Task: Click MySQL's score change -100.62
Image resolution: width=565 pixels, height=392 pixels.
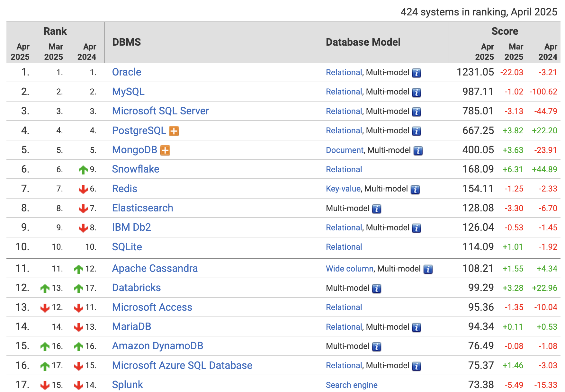Action: pyautogui.click(x=543, y=92)
